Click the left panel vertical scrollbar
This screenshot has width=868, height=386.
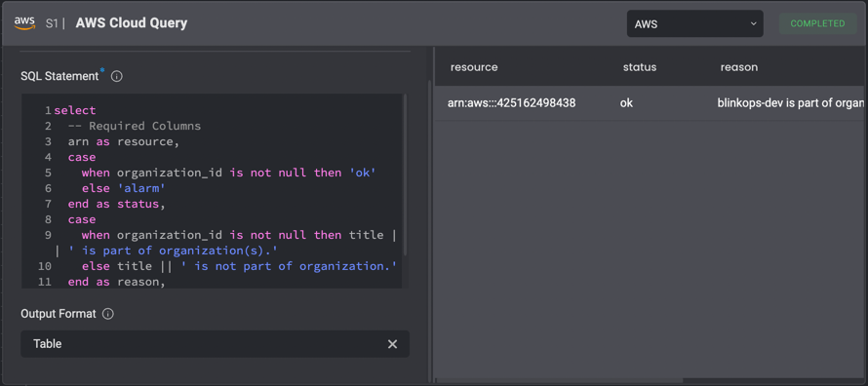click(x=429, y=232)
